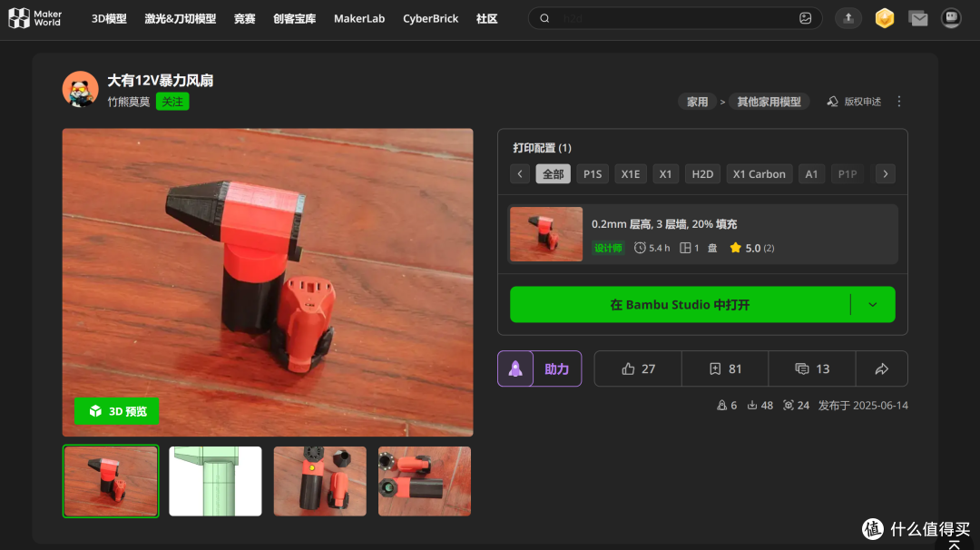Screen dimensions: 980x550
Task: Filter by H2D printer
Action: pos(702,173)
